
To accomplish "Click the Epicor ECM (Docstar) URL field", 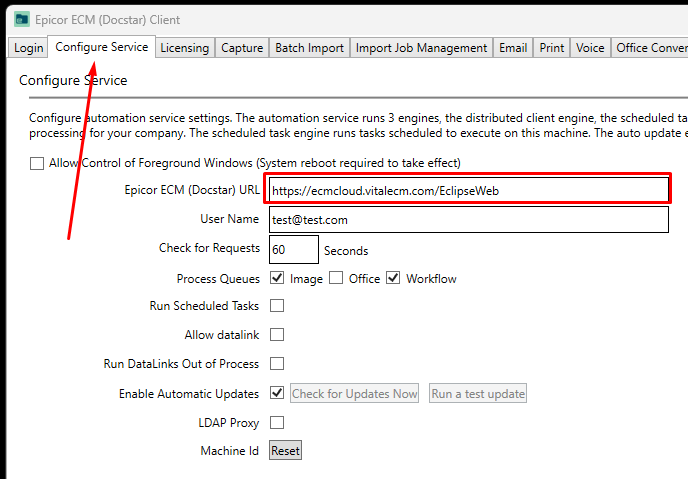I will 468,190.
